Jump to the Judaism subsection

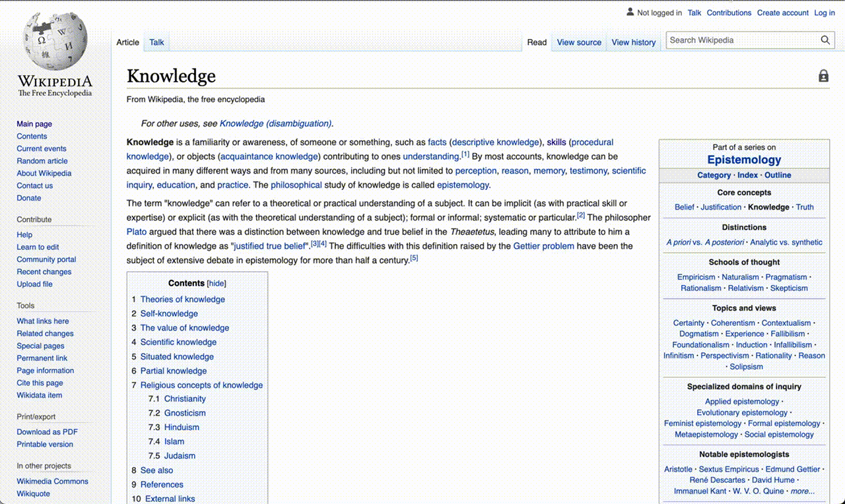180,456
